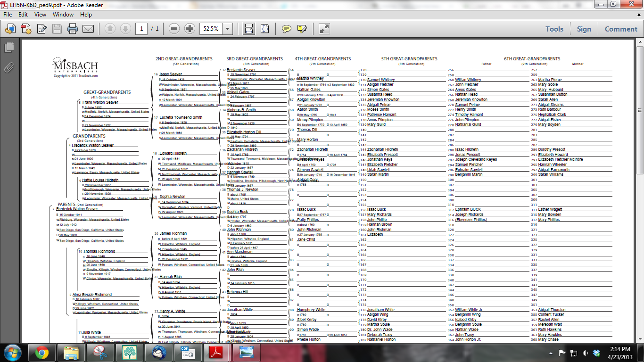Open the Comment pane
This screenshot has height=362, width=644.
point(621,29)
